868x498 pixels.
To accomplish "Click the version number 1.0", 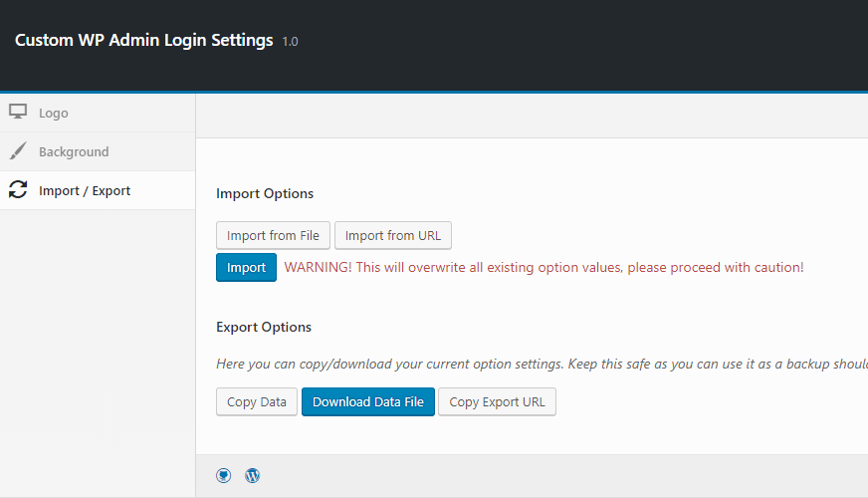I will (x=290, y=42).
